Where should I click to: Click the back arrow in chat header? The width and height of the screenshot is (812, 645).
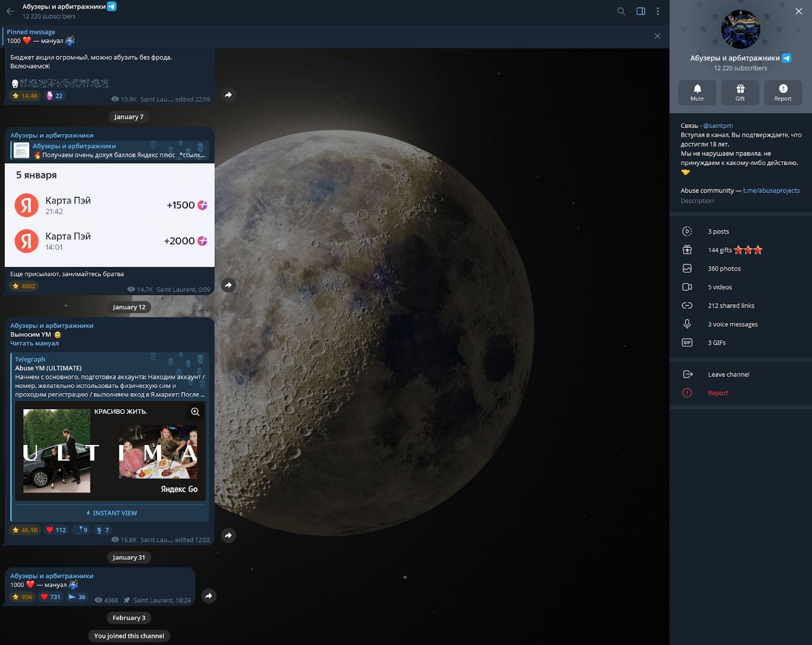(x=10, y=11)
